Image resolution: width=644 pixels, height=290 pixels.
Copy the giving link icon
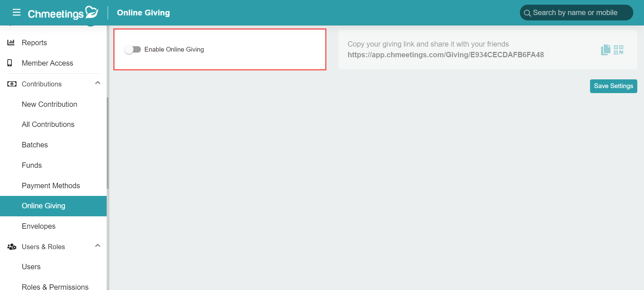tap(606, 50)
